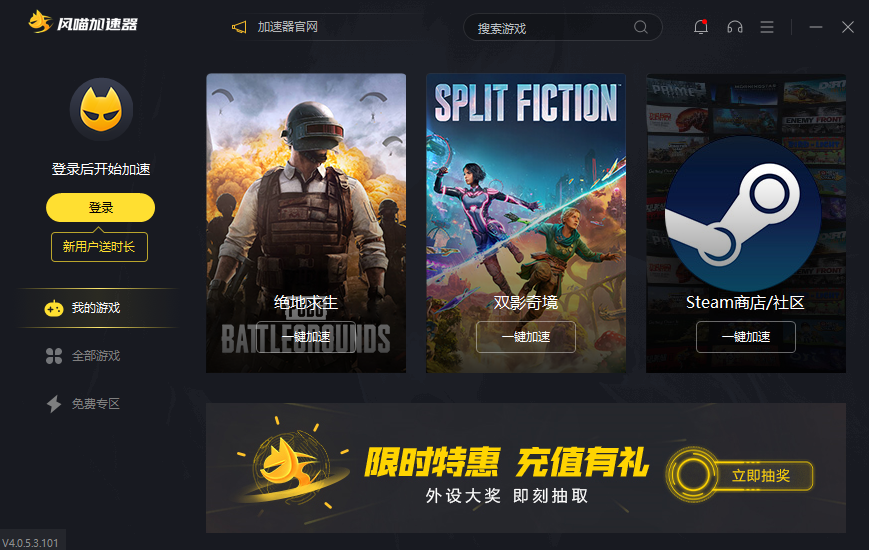Viewport: 869px width, 550px height.
Task: Start 一键加速 for Steam商店/社区
Action: (x=746, y=337)
